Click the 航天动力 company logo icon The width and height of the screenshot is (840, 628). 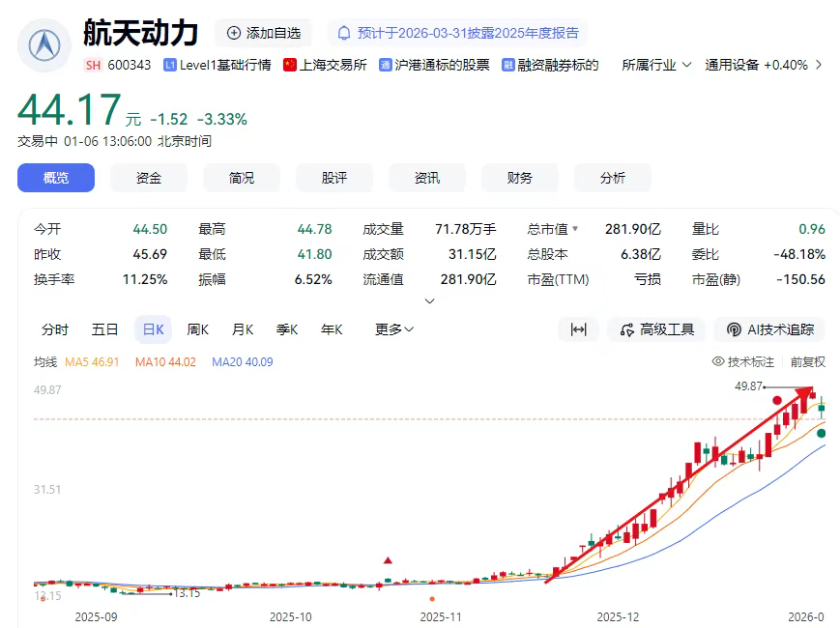point(44,45)
